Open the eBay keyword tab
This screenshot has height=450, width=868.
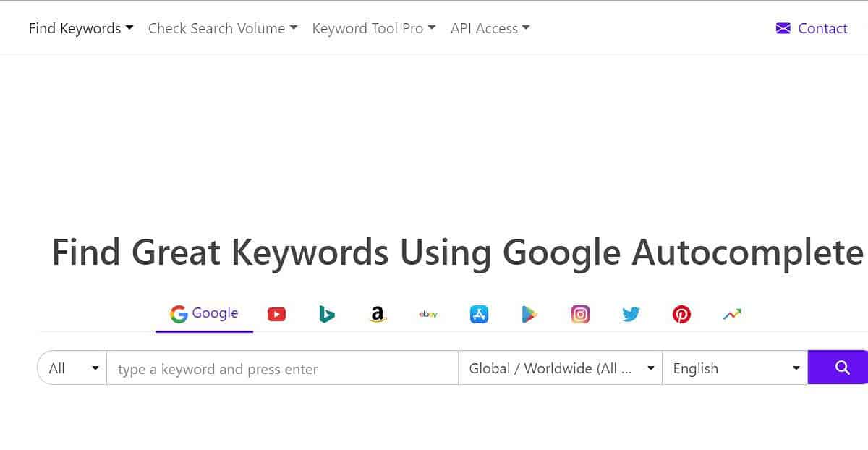[428, 314]
